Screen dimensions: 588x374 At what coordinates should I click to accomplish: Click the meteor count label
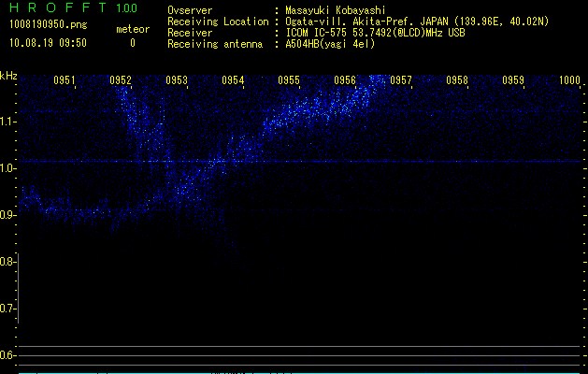(133, 29)
